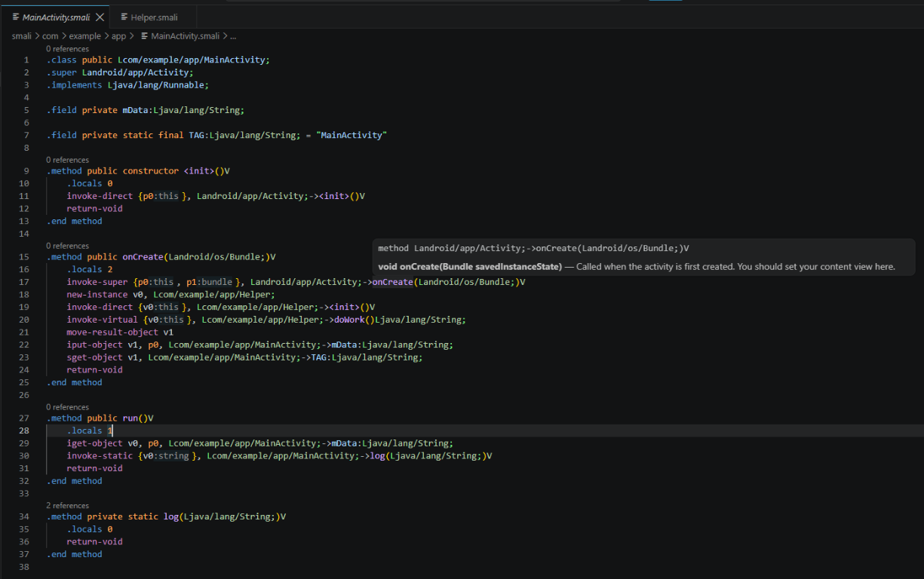Click the MainActivity.smali breadcrumb file entry
Image resolution: width=924 pixels, height=579 pixels.
(180, 35)
